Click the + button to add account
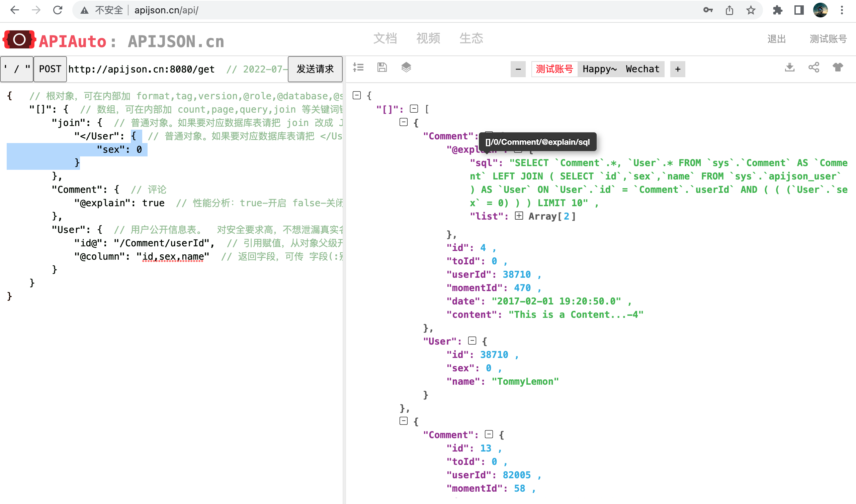This screenshot has height=504, width=856. click(677, 69)
